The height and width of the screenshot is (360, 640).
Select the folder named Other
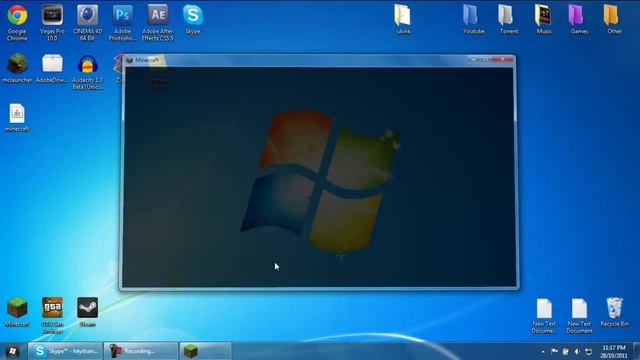pyautogui.click(x=614, y=19)
